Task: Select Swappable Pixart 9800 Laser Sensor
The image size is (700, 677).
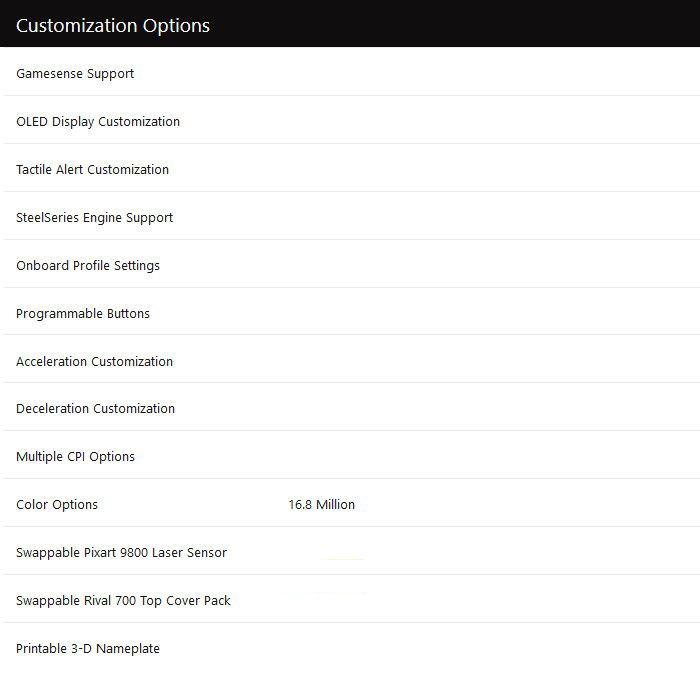Action: pos(121,552)
